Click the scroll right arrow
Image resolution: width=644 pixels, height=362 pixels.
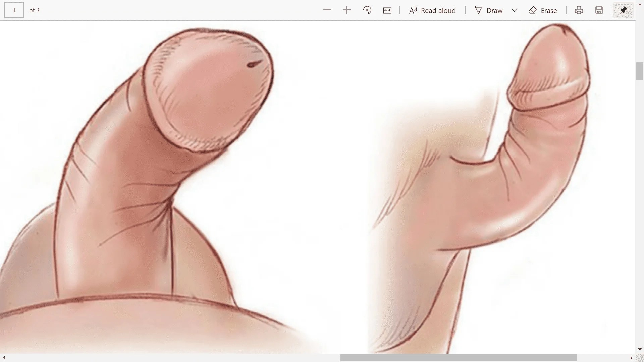(632, 358)
